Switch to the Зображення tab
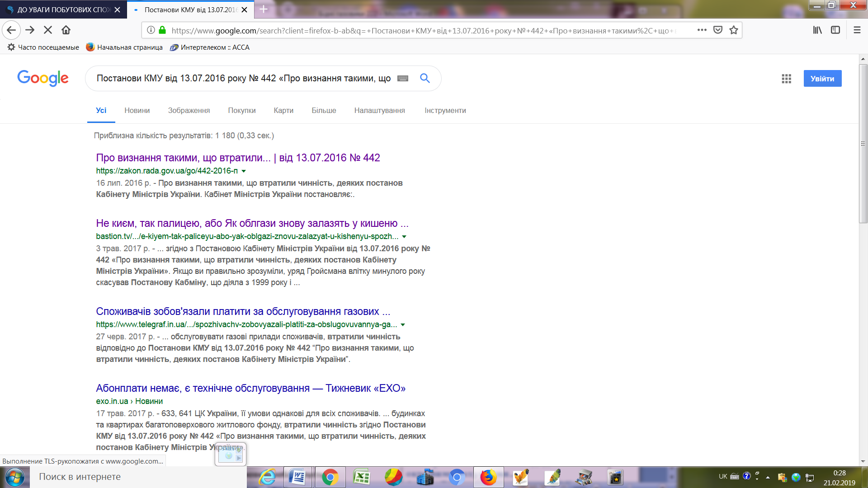This screenshot has width=868, height=488. click(x=189, y=110)
